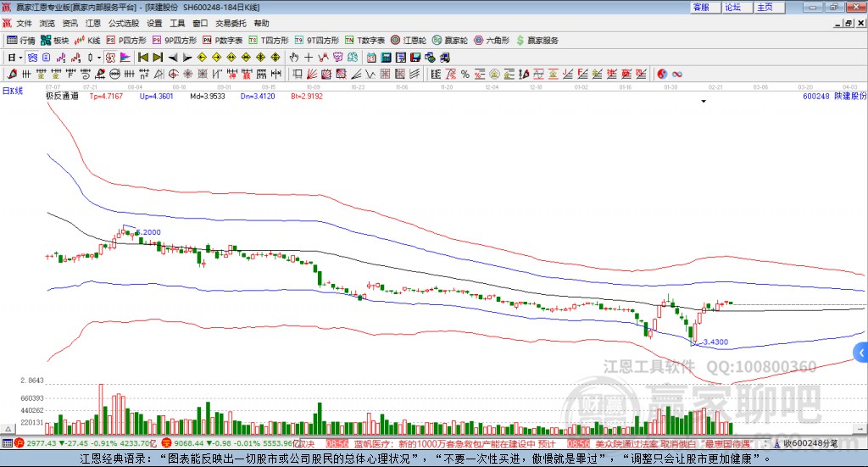Open the T数字表 tool
868x467 pixels.
pyautogui.click(x=364, y=41)
